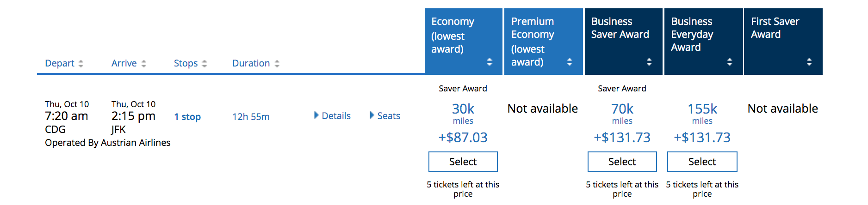Sort Premium Economy column arrow icon
868x205 pixels.
[x=570, y=62]
